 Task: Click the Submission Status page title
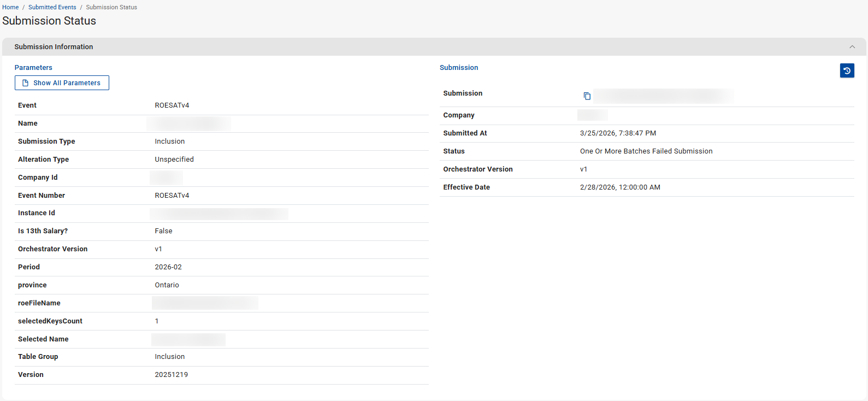coord(49,21)
